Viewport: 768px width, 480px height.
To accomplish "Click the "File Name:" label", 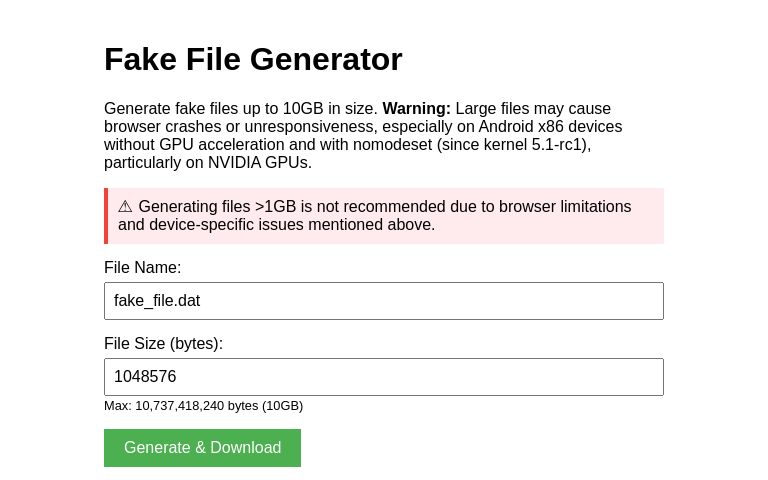I will point(142,267).
